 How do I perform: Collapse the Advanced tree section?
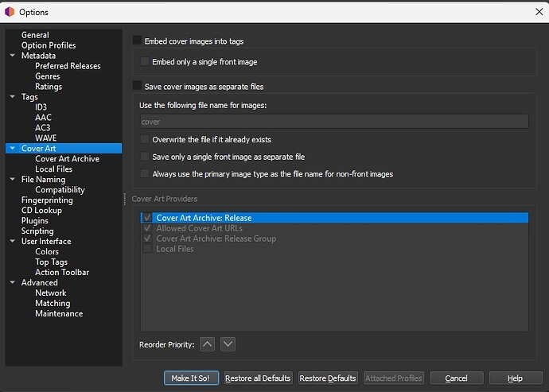13,282
